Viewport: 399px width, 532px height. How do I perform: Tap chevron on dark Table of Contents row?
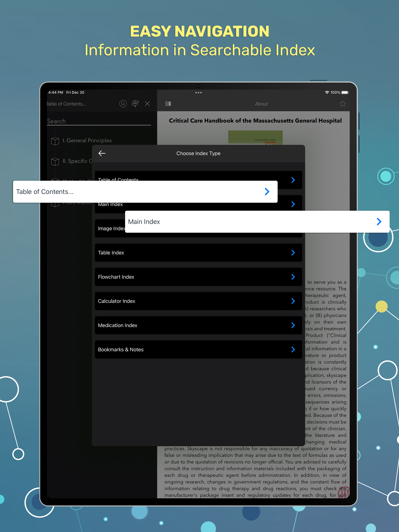(293, 180)
